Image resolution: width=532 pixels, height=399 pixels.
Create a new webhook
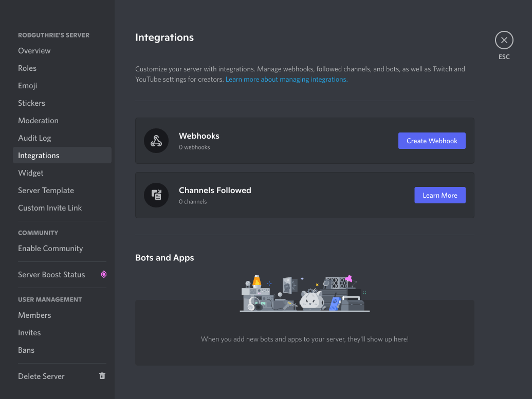pyautogui.click(x=432, y=141)
